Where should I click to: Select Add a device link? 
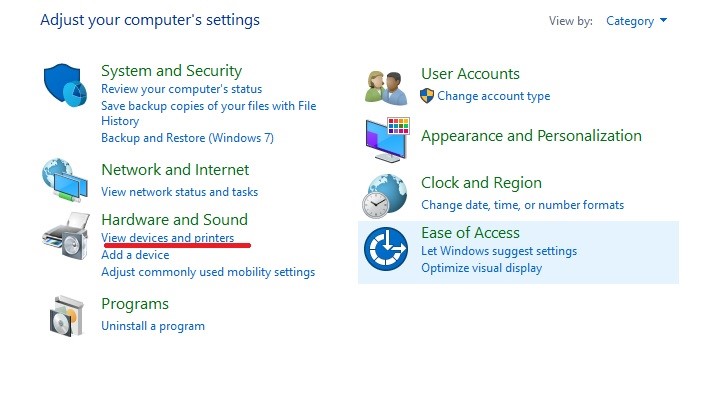[135, 255]
